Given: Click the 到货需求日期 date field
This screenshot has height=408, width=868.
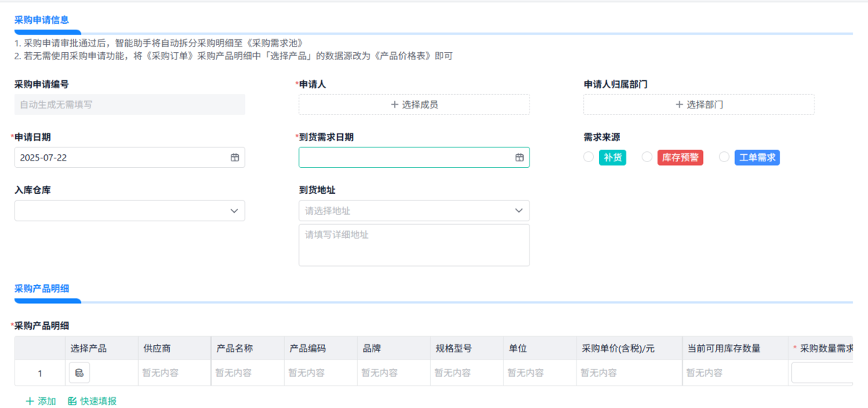Looking at the screenshot, I should point(405,158).
